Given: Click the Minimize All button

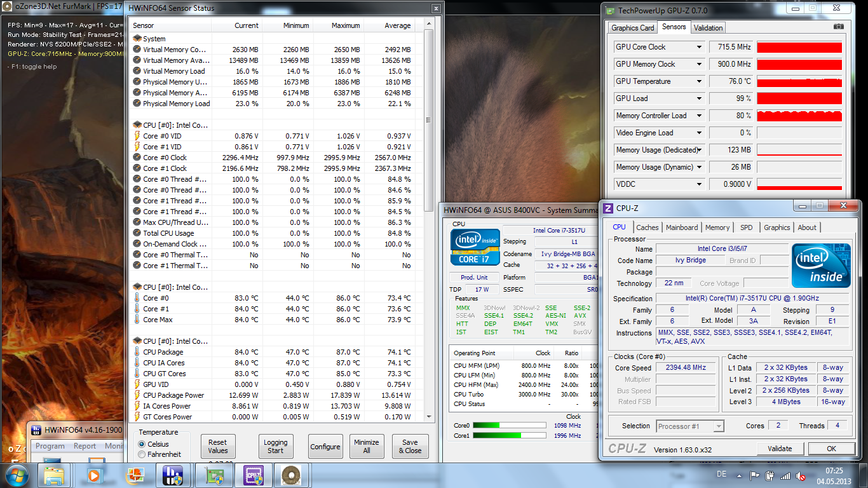Looking at the screenshot, I should click(x=367, y=446).
